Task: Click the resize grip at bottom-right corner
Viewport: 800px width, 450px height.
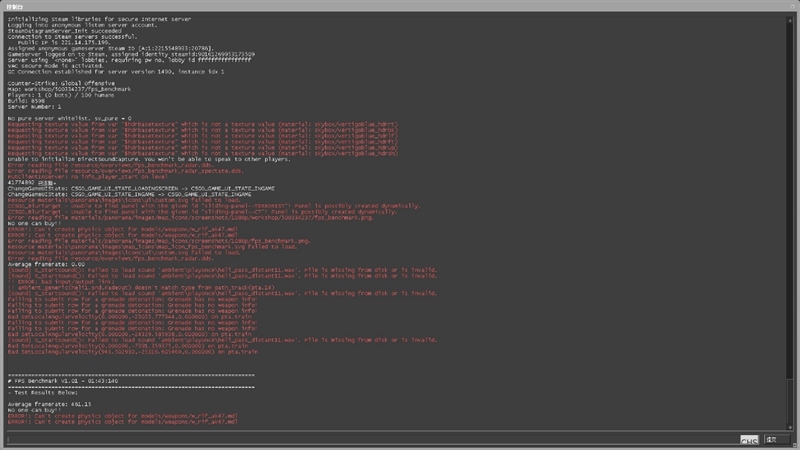Action: 795,446
